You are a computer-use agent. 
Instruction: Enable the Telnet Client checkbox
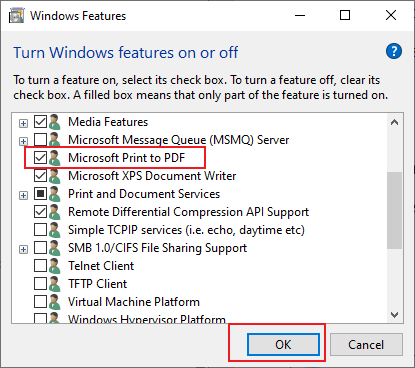[40, 266]
